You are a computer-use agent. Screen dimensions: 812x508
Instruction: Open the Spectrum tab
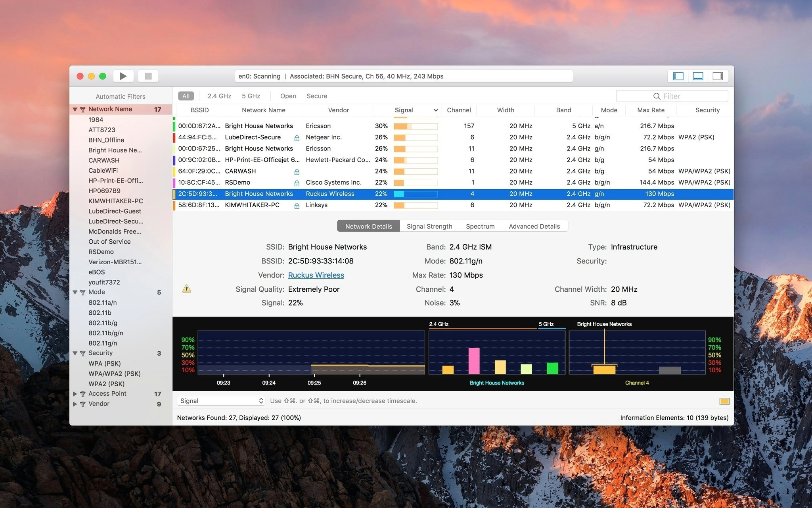tap(480, 225)
